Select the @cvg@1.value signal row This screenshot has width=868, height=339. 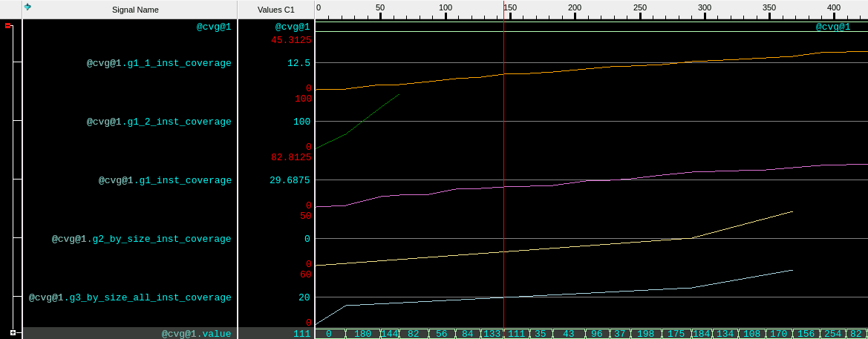196,334
